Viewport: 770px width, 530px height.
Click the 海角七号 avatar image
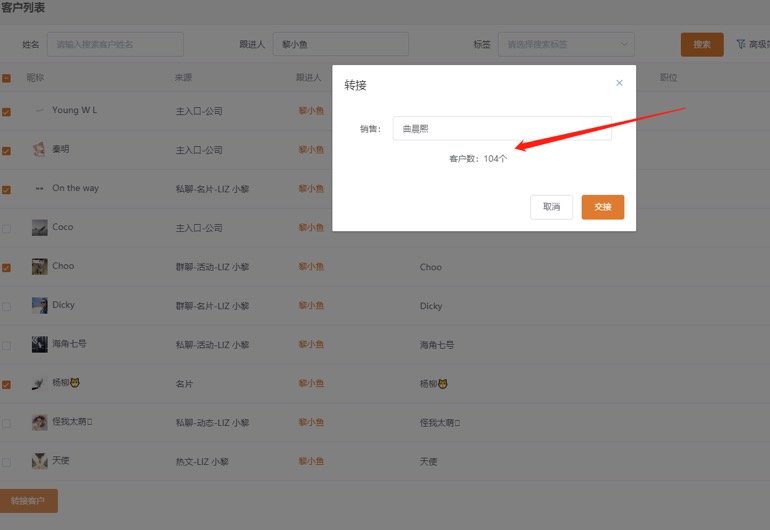39,344
